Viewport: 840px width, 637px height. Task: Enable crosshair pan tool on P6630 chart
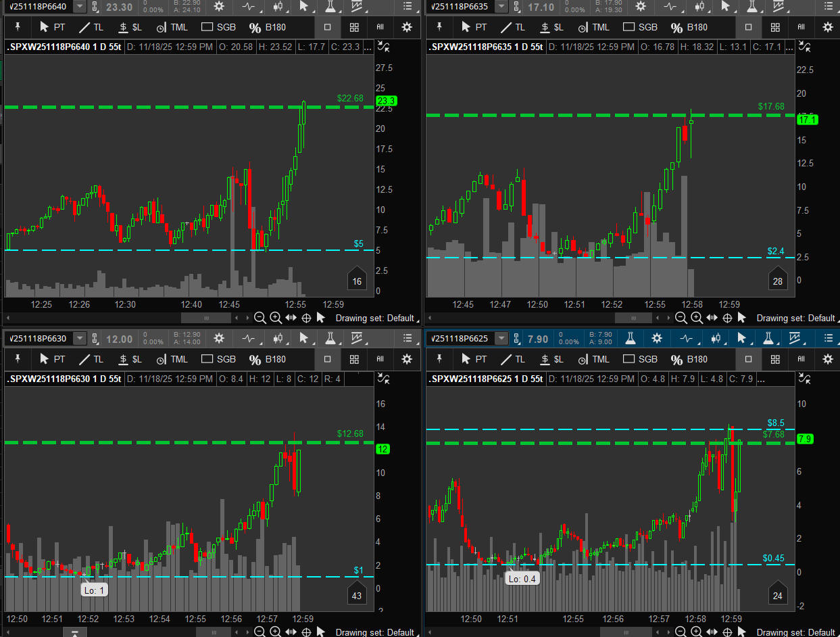[305, 632]
